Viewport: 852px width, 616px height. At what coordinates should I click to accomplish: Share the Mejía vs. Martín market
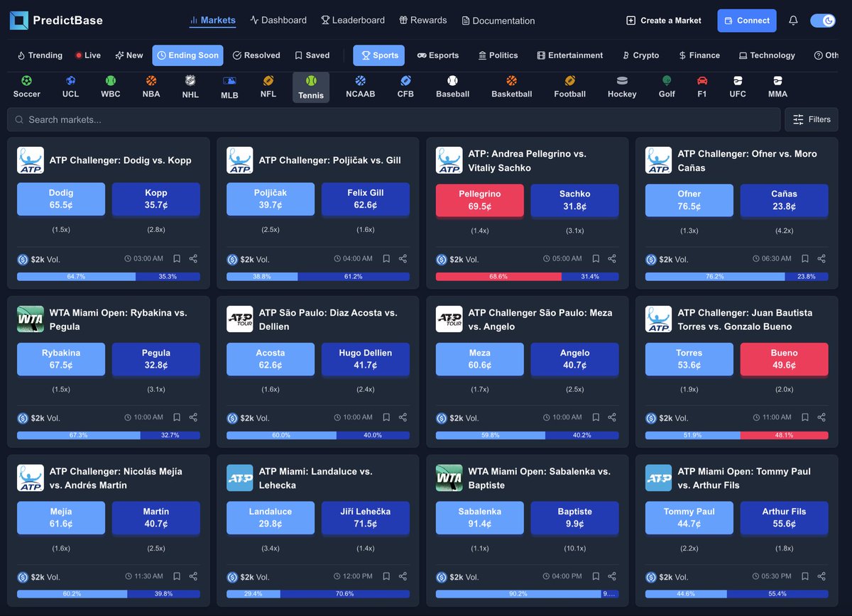(x=193, y=576)
